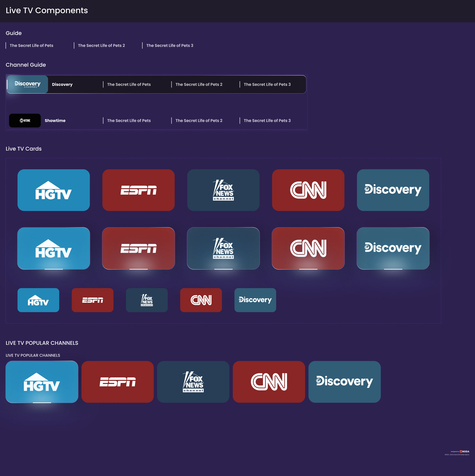Open ESPN in Live TV Popular Channels
Screen dimensions: 475x476
[x=117, y=382]
